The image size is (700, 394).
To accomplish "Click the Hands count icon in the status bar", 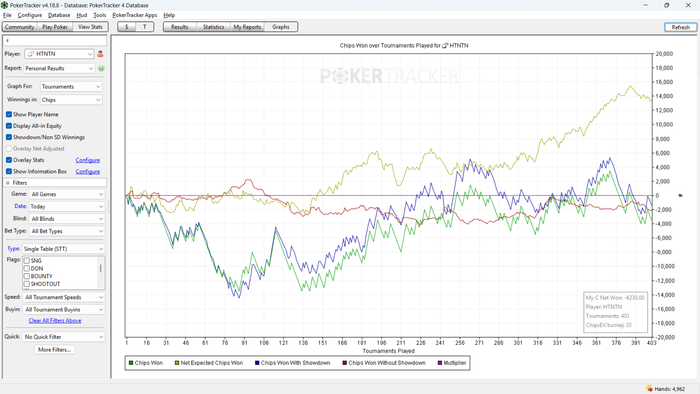I will coord(649,389).
